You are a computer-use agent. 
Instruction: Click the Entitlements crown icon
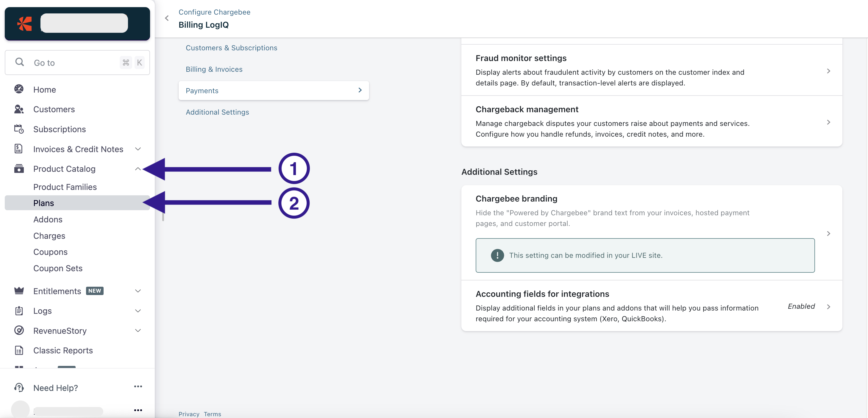(x=19, y=290)
